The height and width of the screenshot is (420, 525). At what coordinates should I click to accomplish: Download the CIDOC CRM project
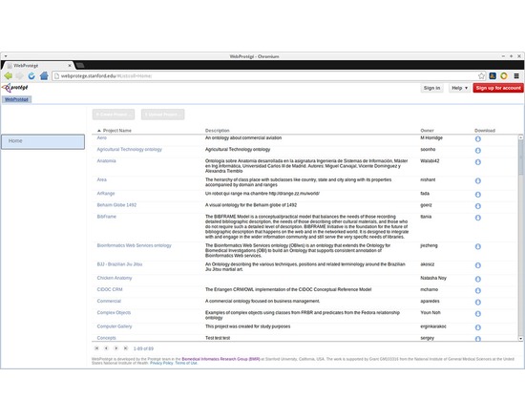(478, 290)
